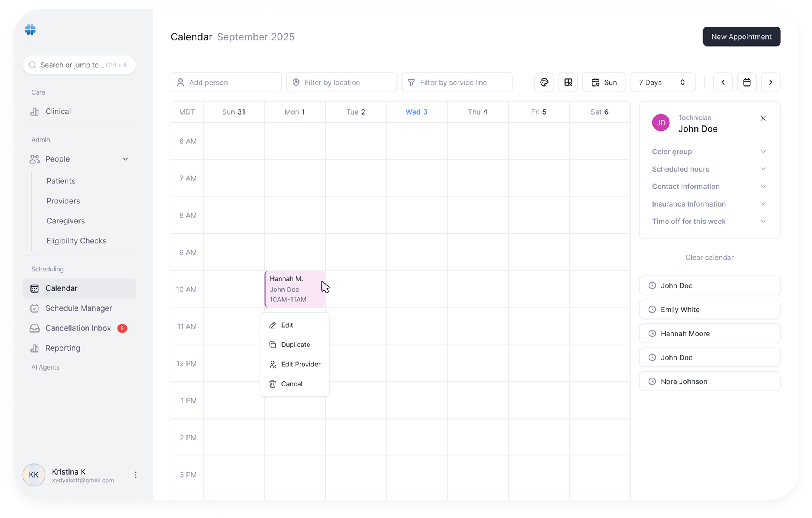Open Schedule Manager
Viewport: 812px width, 518px height.
point(78,308)
